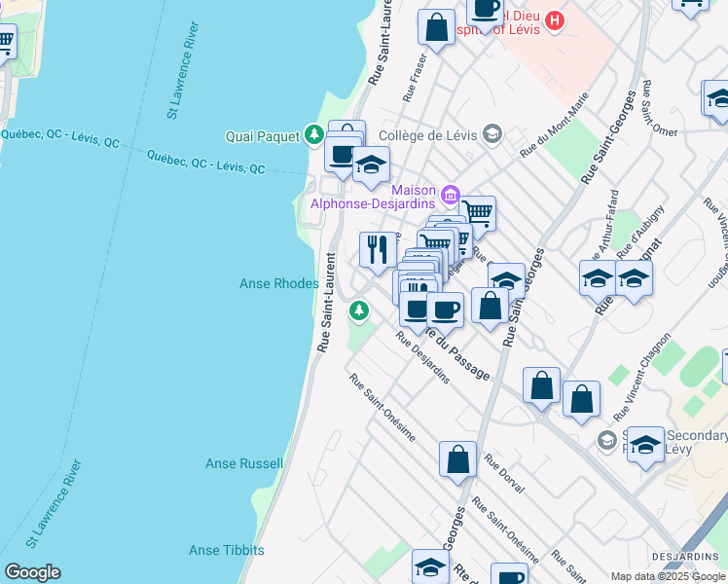Click the left school marker near Rue d'Aubigny

pos(598,281)
